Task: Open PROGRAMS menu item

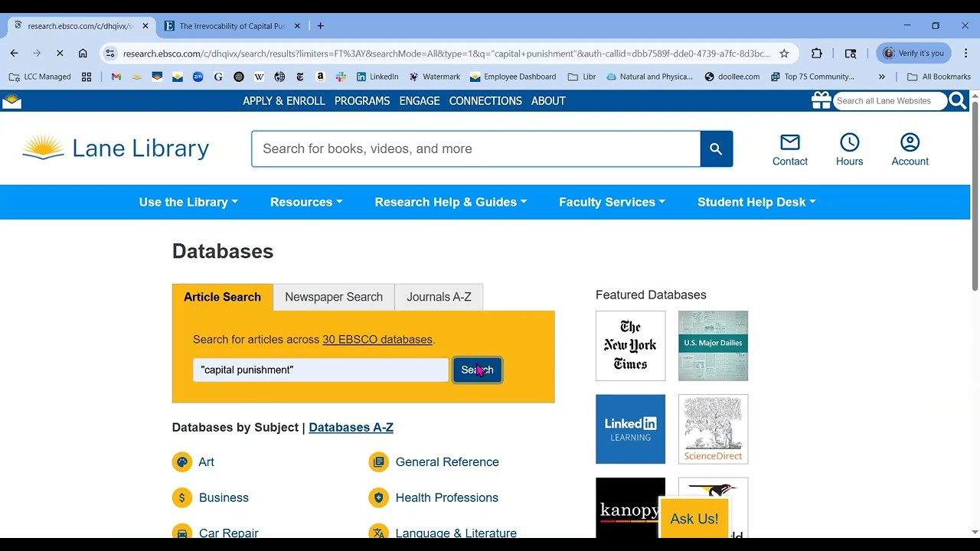Action: tap(362, 101)
